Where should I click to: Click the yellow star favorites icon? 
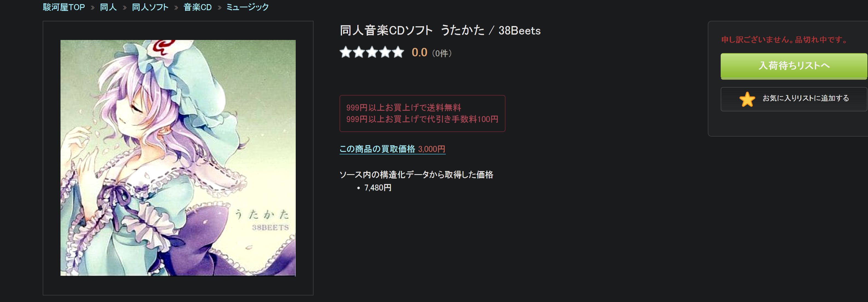click(747, 99)
